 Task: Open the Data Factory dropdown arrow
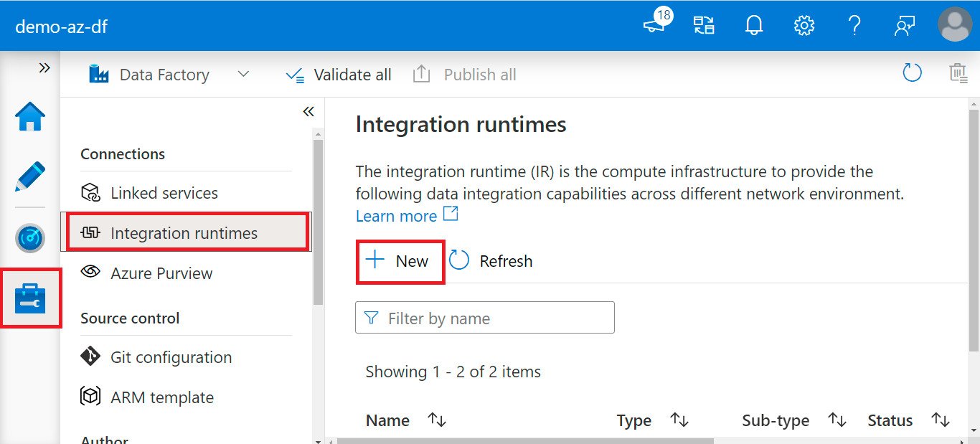point(243,74)
